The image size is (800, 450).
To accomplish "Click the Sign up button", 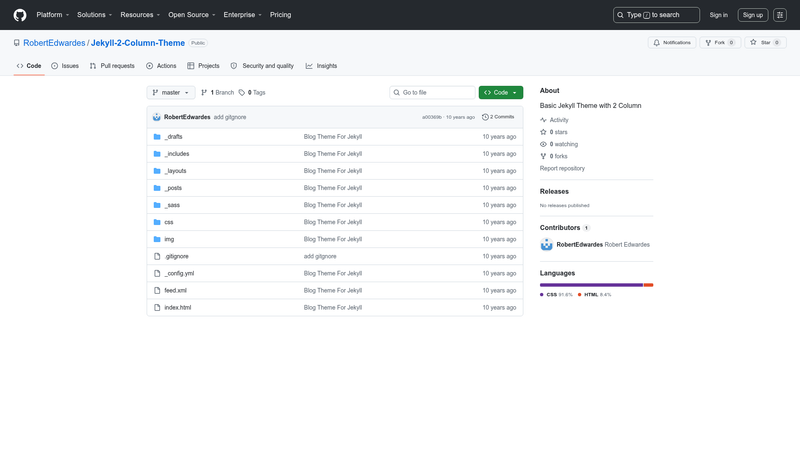I will pyautogui.click(x=753, y=15).
